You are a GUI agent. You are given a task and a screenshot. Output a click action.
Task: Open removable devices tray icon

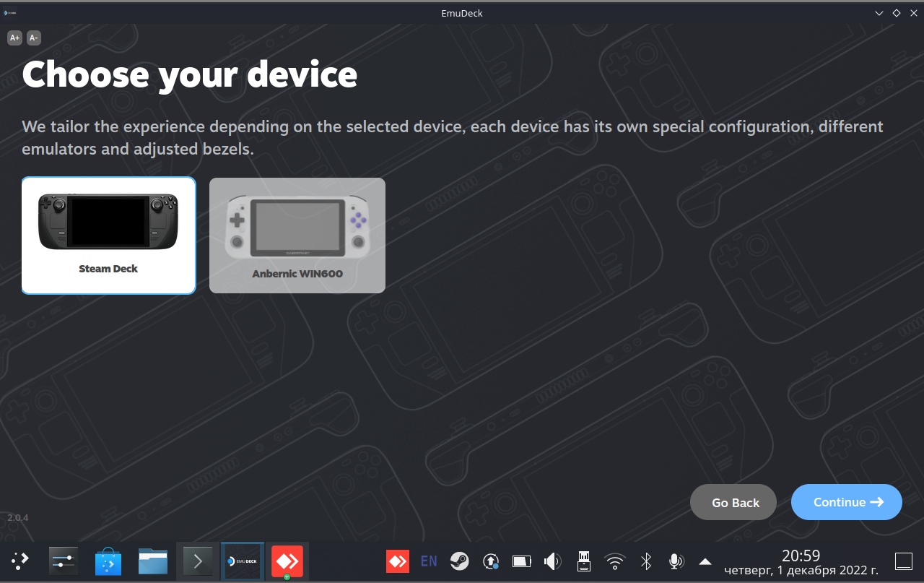point(584,561)
